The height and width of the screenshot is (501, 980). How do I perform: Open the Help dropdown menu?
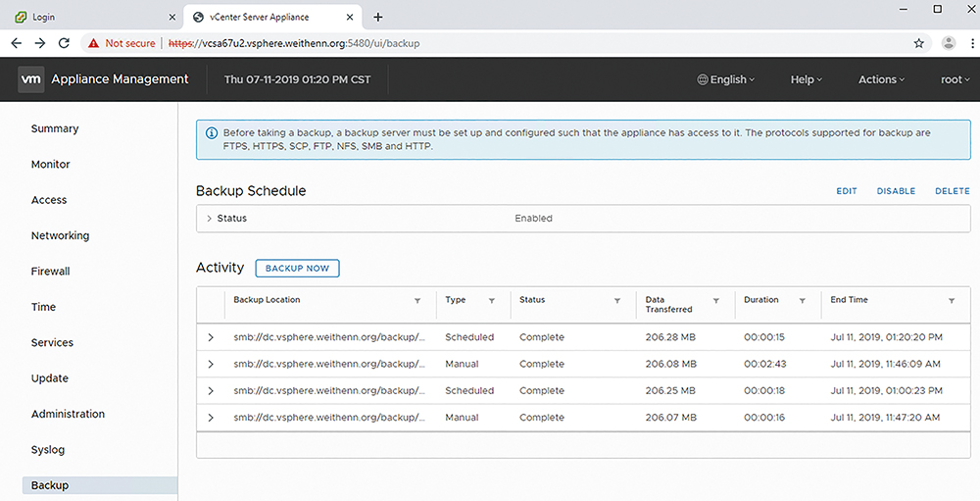click(807, 79)
